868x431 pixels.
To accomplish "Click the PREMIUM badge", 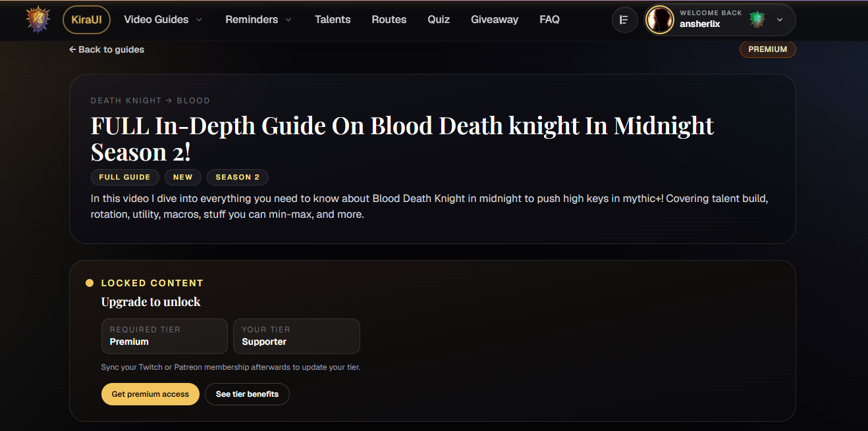I will pyautogui.click(x=768, y=49).
